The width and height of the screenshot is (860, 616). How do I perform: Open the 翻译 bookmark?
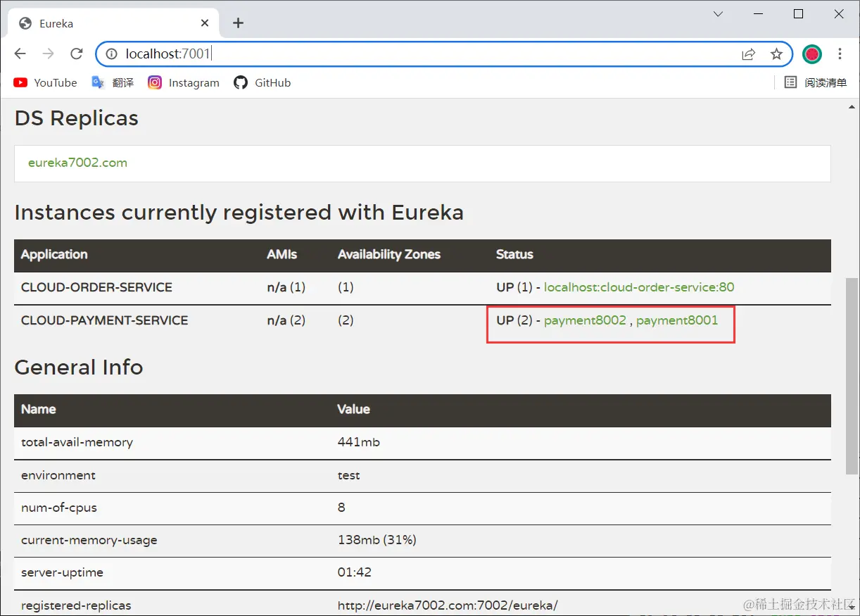point(113,82)
